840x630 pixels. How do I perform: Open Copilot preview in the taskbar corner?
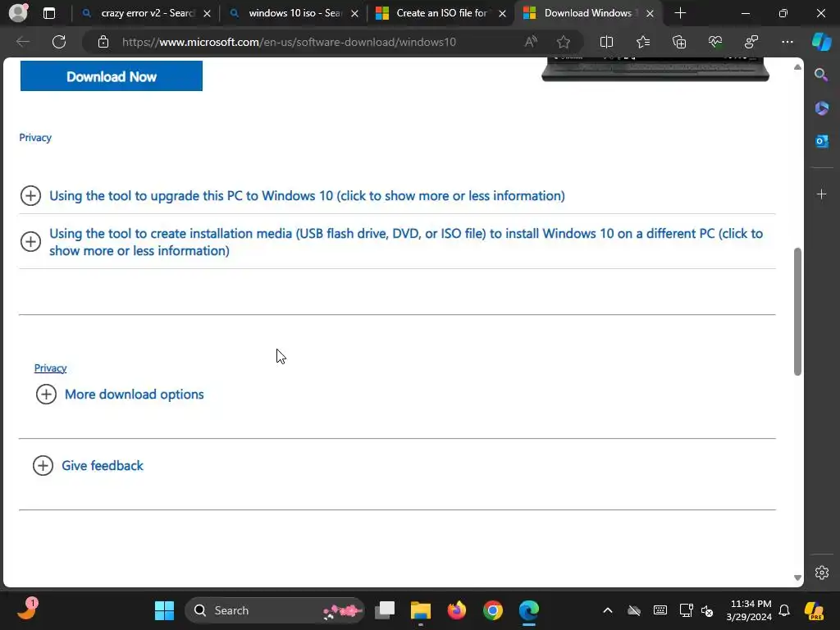[x=815, y=610]
